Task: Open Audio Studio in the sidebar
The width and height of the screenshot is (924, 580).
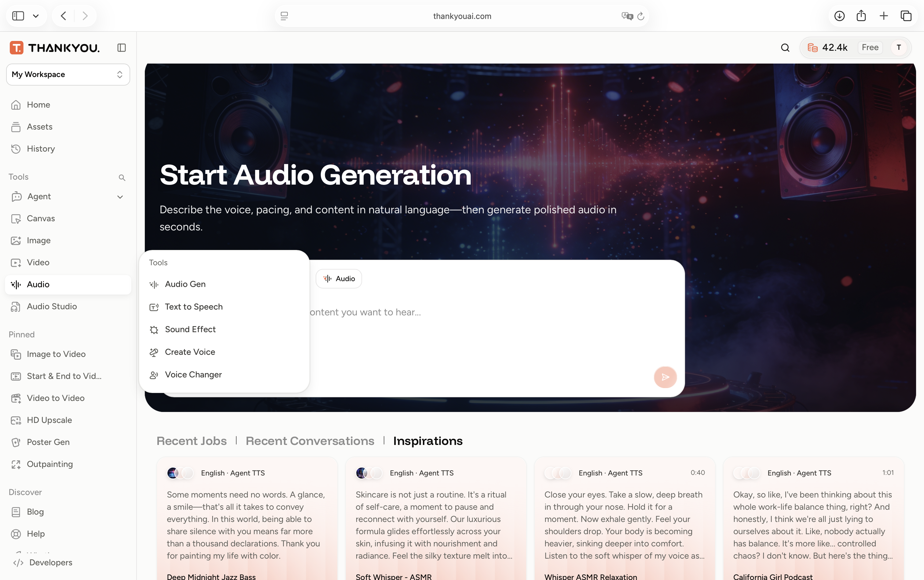Action: click(68, 307)
